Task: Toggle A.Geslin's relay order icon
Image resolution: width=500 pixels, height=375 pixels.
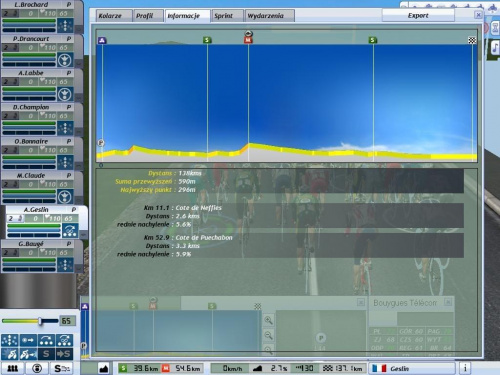Action: point(70,231)
